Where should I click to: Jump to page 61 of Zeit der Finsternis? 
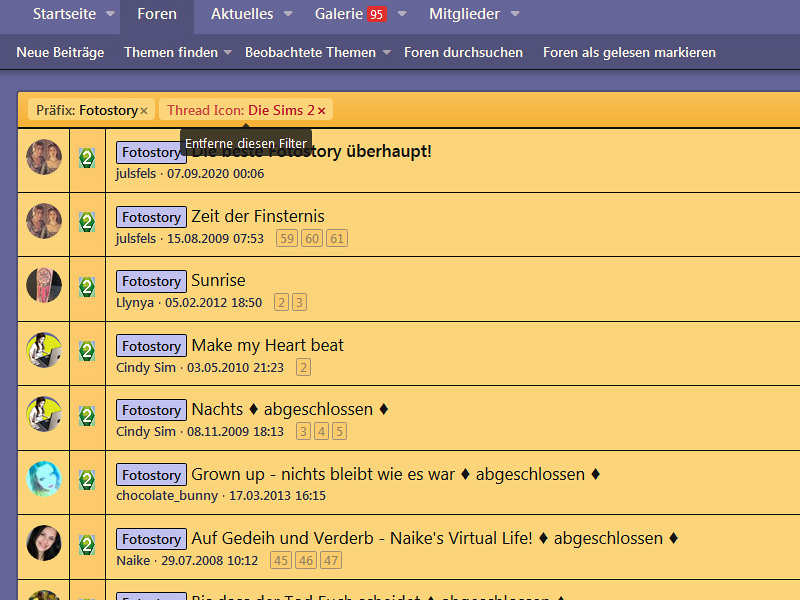[x=337, y=238]
